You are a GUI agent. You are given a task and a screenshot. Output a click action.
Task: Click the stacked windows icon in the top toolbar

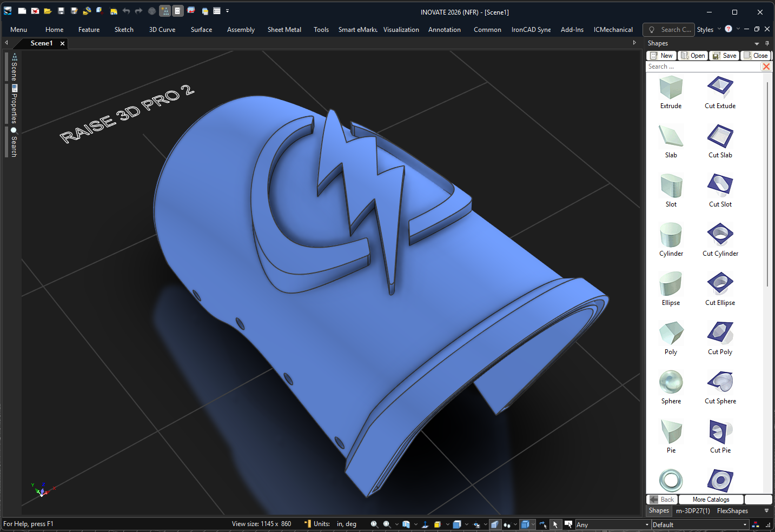205,11
